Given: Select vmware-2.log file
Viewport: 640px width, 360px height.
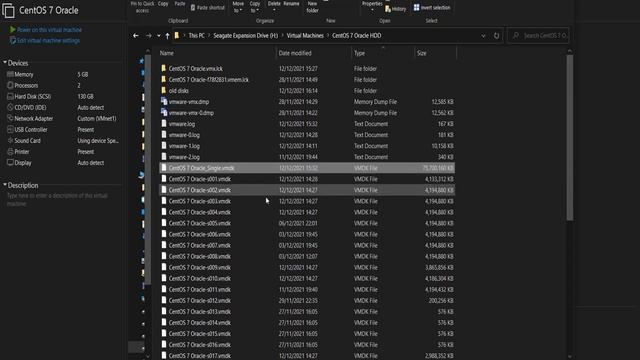Looking at the screenshot, I should pyautogui.click(x=307, y=157).
